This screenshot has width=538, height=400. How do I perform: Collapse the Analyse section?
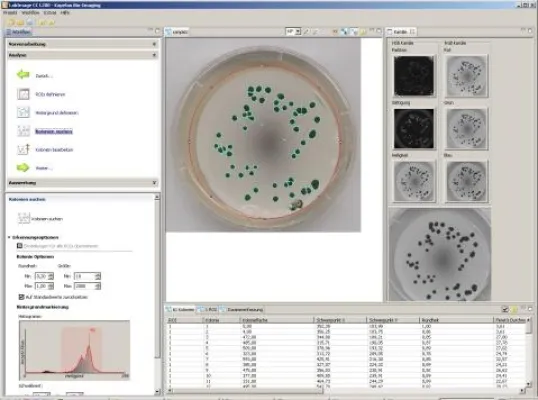(154, 55)
